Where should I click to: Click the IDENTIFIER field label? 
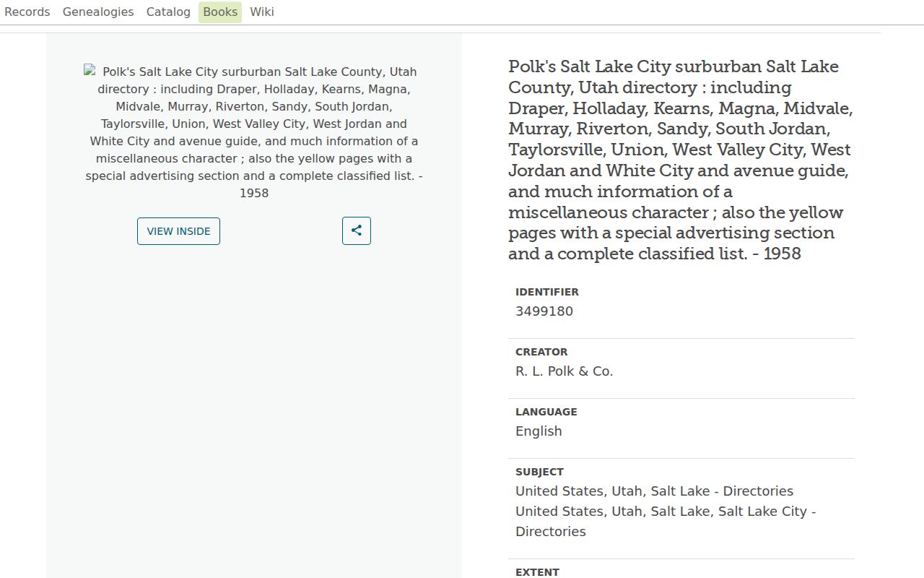click(x=547, y=292)
